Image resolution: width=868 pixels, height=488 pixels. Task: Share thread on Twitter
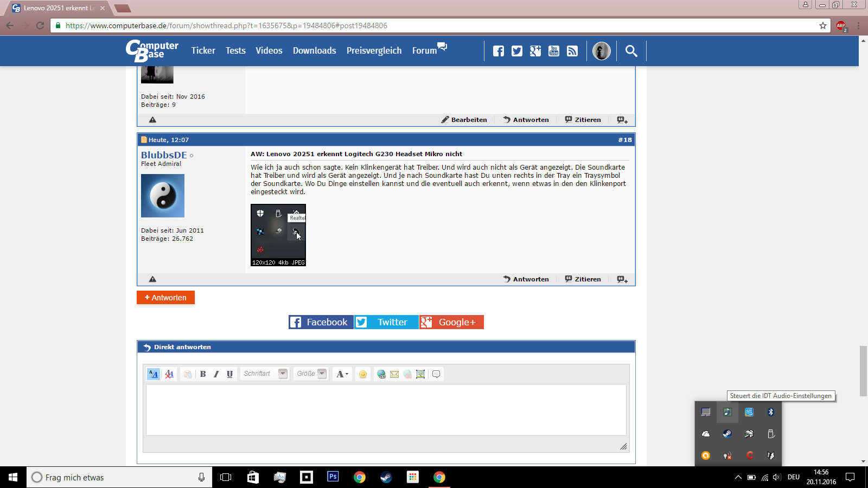[x=386, y=322]
